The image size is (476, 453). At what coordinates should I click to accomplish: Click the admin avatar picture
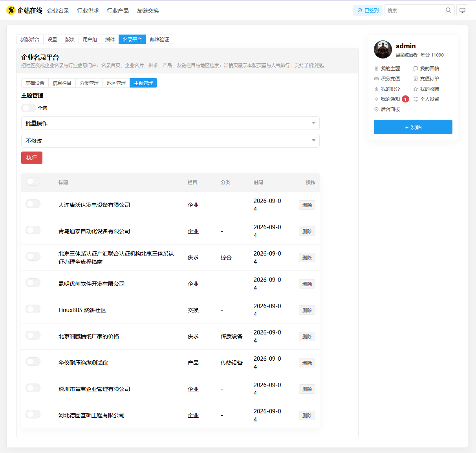pos(383,49)
